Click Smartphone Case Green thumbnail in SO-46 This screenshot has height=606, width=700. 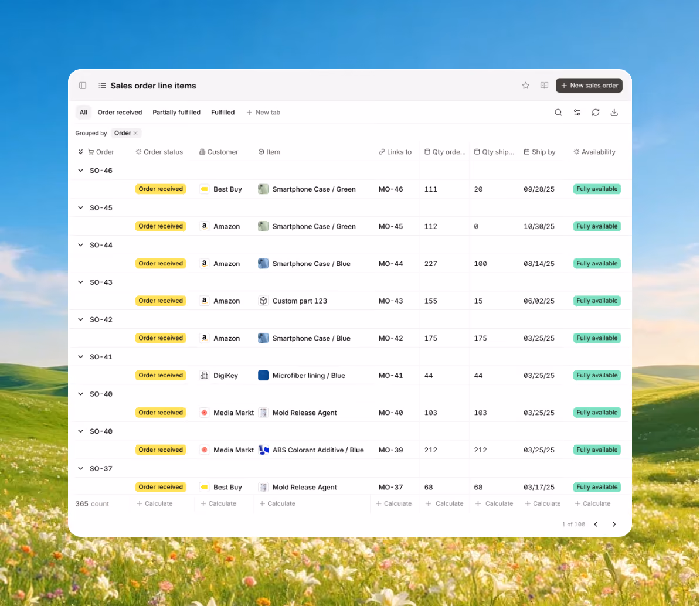263,189
